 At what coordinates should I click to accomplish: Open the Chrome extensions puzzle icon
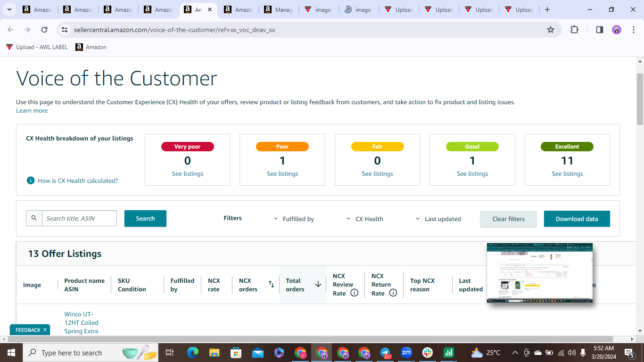pyautogui.click(x=574, y=30)
